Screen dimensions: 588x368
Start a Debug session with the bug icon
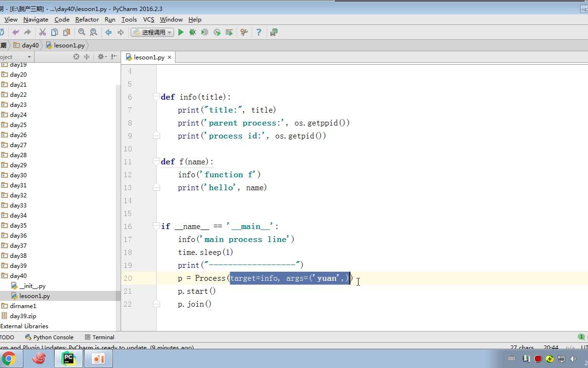192,32
